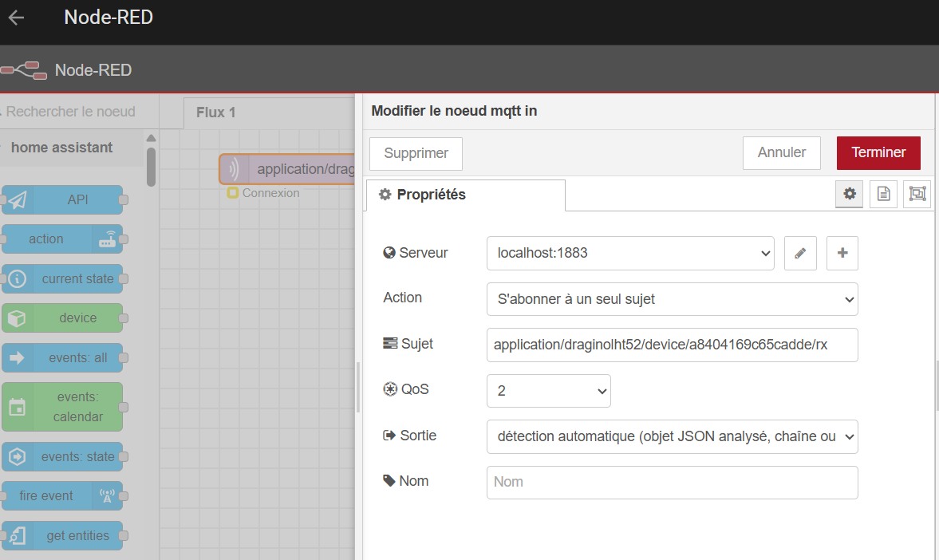Add a new MQTT server with plus icon
Image resolution: width=939 pixels, height=560 pixels.
pos(842,254)
